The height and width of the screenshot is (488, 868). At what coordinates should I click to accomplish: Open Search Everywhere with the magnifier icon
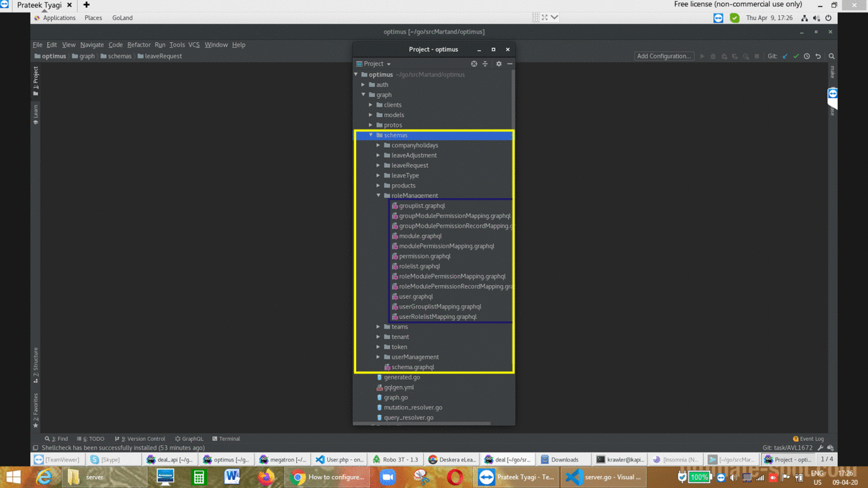(x=831, y=56)
